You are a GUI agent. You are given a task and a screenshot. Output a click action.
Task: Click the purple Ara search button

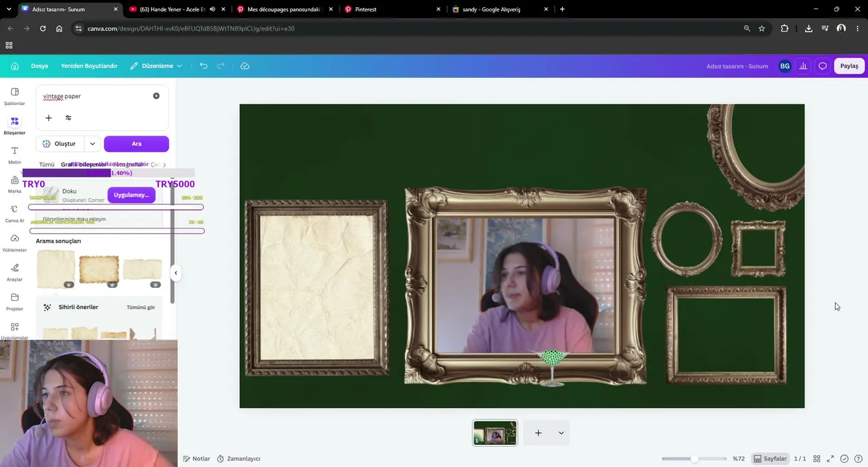point(136,144)
